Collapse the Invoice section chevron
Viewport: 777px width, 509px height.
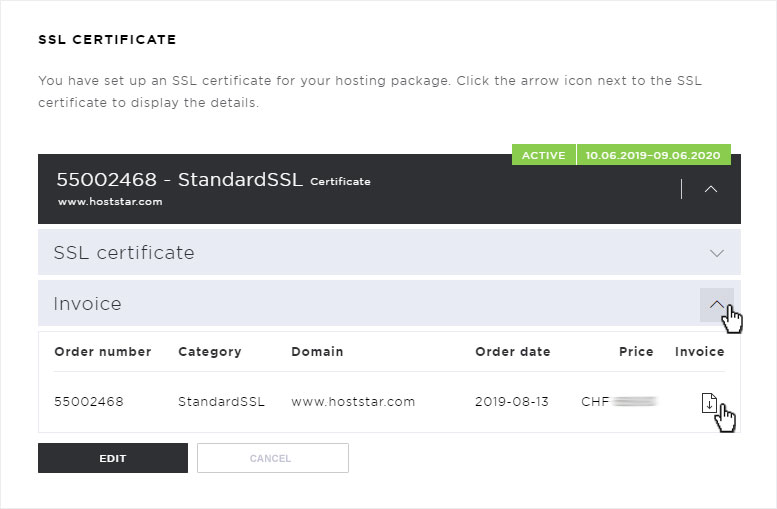click(x=717, y=304)
